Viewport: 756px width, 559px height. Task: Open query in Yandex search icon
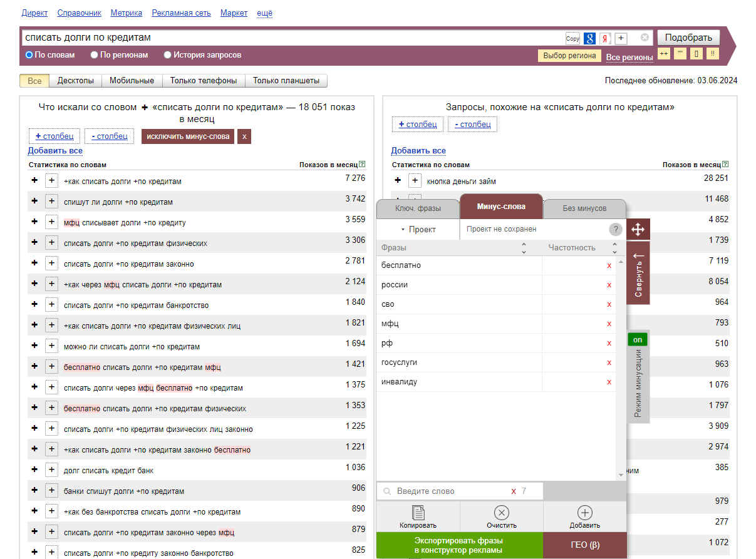click(605, 38)
